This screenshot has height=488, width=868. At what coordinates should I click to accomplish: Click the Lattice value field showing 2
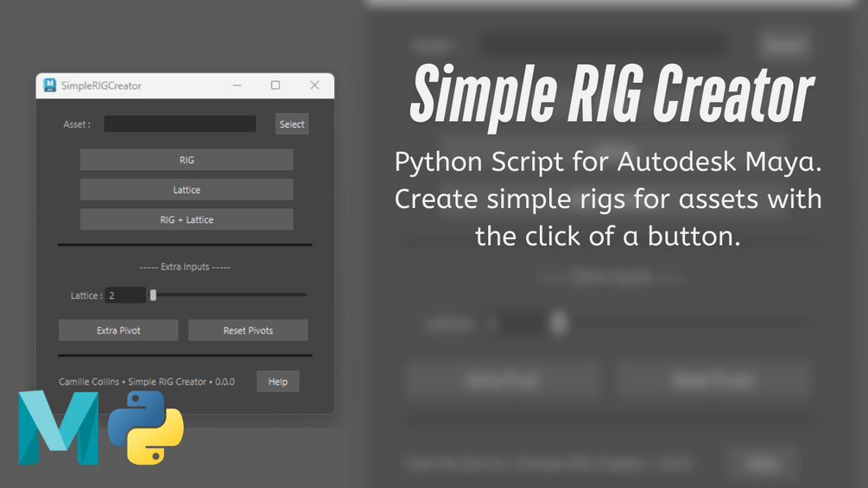click(125, 295)
